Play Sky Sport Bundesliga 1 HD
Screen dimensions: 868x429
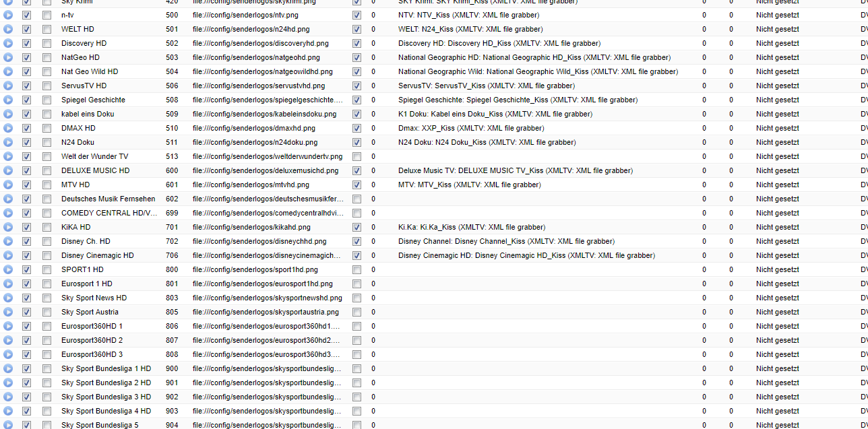click(8, 368)
